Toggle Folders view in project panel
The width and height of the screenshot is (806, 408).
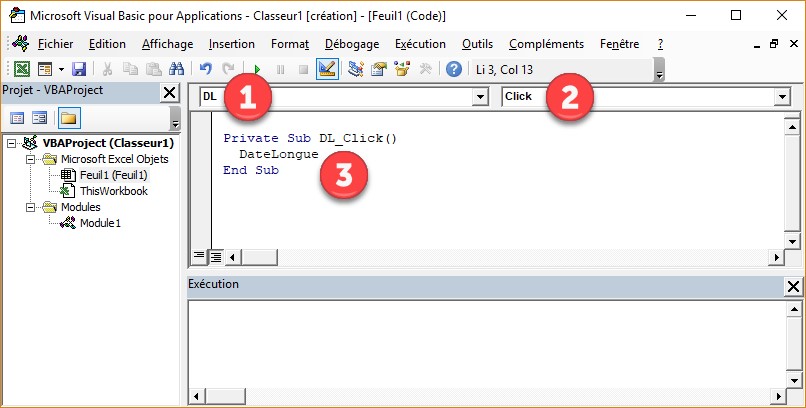68,118
